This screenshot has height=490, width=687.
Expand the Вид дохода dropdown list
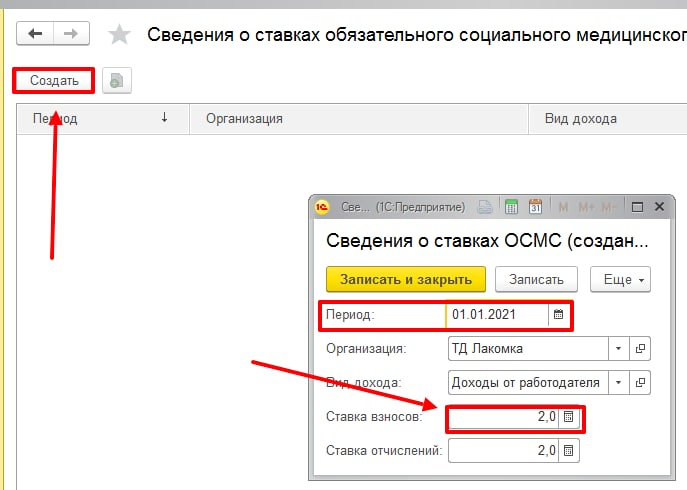coord(619,383)
